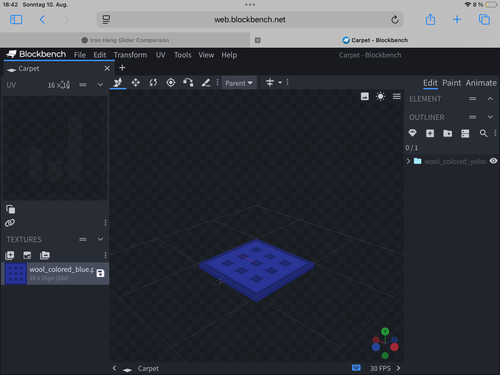The height and width of the screenshot is (375, 500).
Task: Click the center transform pivot icon
Action: coord(270,82)
